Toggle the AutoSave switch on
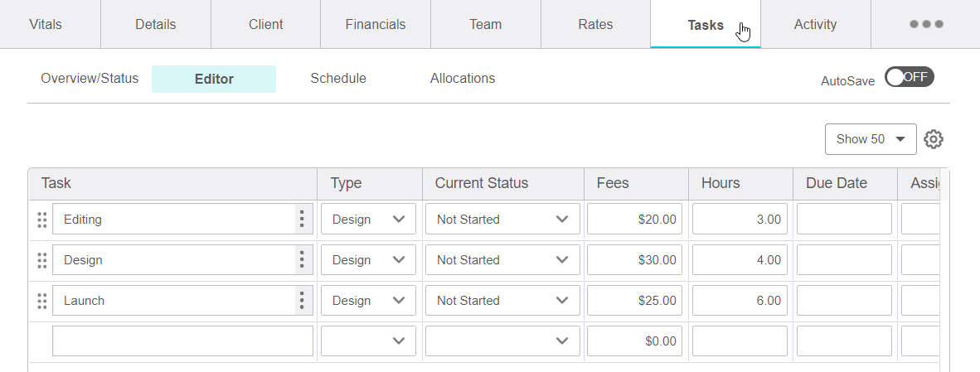The image size is (980, 372). point(909,77)
